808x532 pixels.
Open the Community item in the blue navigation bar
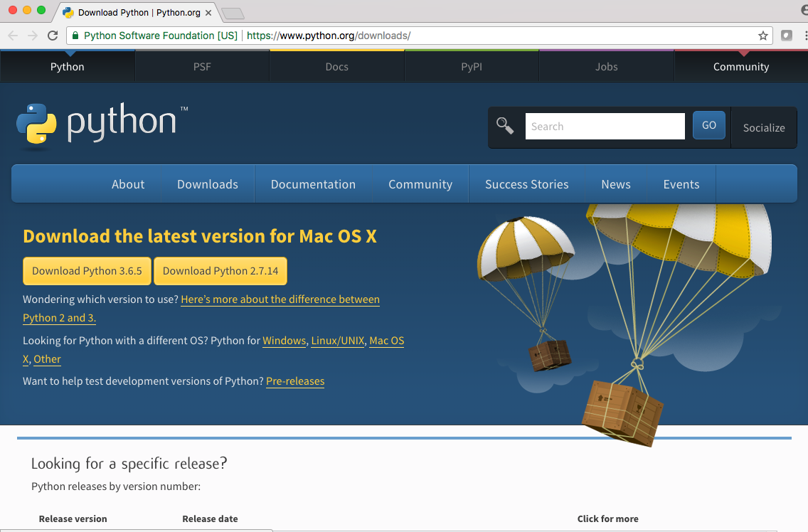pyautogui.click(x=420, y=184)
